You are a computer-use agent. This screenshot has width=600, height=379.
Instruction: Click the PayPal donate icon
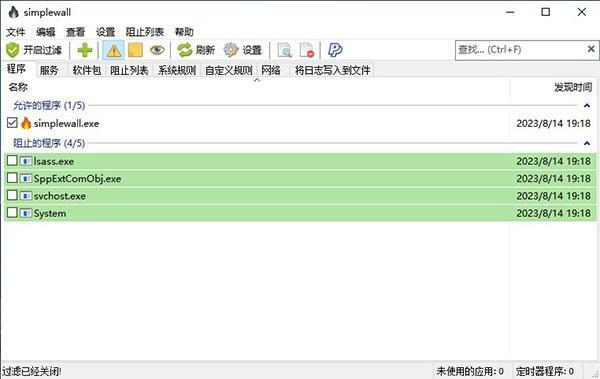[x=335, y=50]
